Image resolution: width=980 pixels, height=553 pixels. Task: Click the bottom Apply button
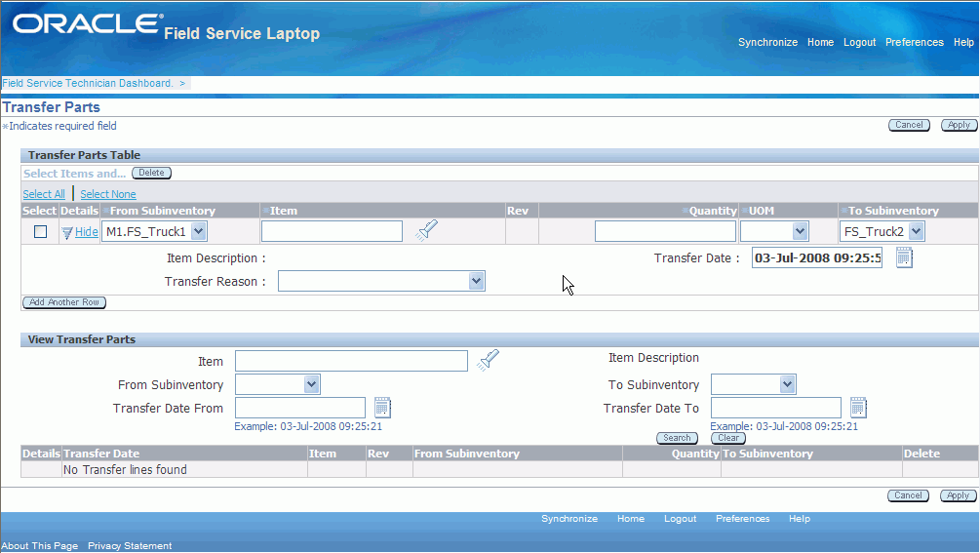959,495
